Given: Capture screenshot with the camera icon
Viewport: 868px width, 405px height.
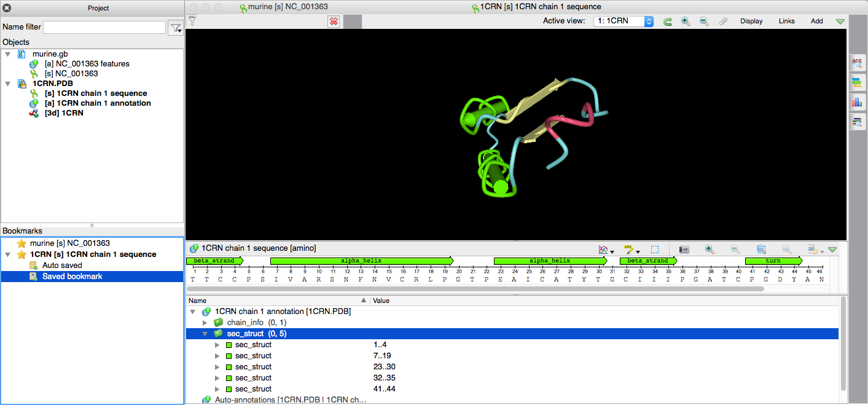Looking at the screenshot, I should [684, 250].
